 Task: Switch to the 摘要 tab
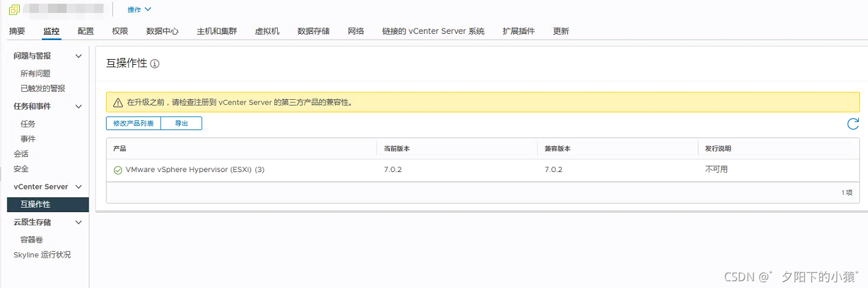(17, 31)
